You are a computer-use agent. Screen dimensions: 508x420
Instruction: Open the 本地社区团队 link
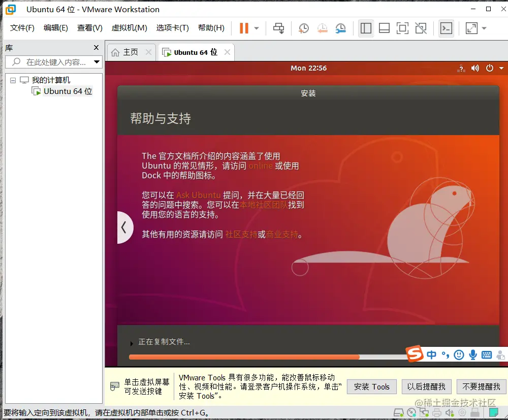[x=263, y=205]
